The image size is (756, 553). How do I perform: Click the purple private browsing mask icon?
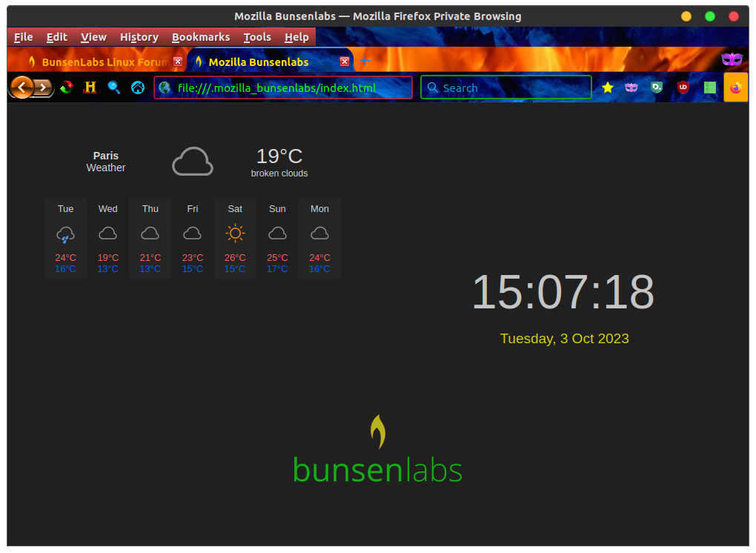tap(732, 59)
